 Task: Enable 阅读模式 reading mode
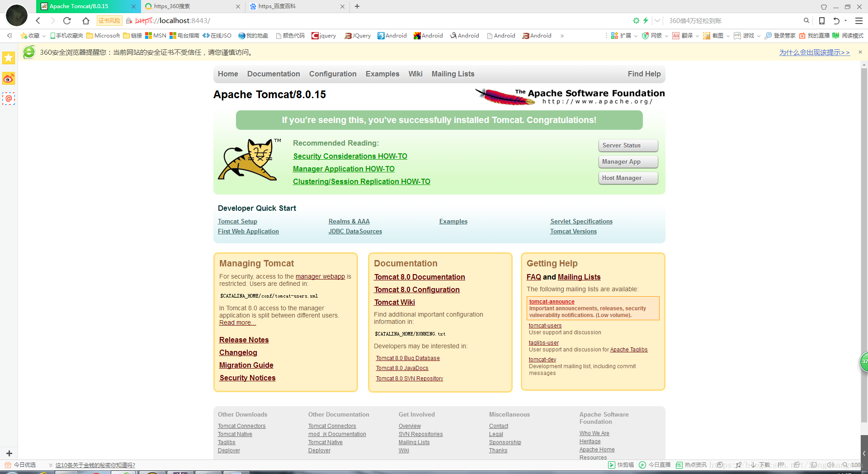[848, 35]
